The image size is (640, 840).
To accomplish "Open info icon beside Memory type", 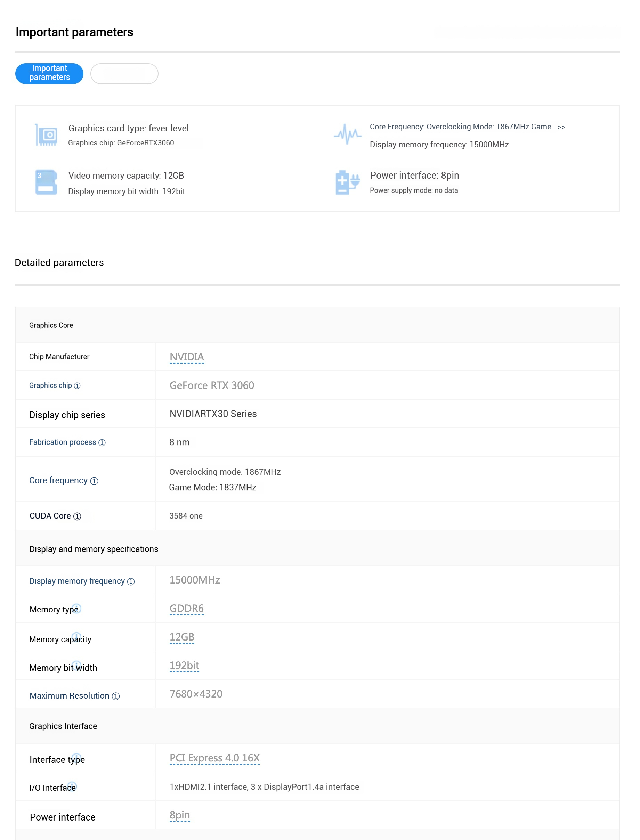I will pyautogui.click(x=76, y=608).
